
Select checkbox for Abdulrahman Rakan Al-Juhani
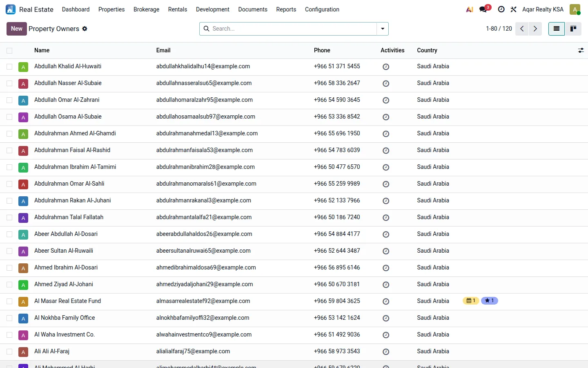(x=9, y=201)
